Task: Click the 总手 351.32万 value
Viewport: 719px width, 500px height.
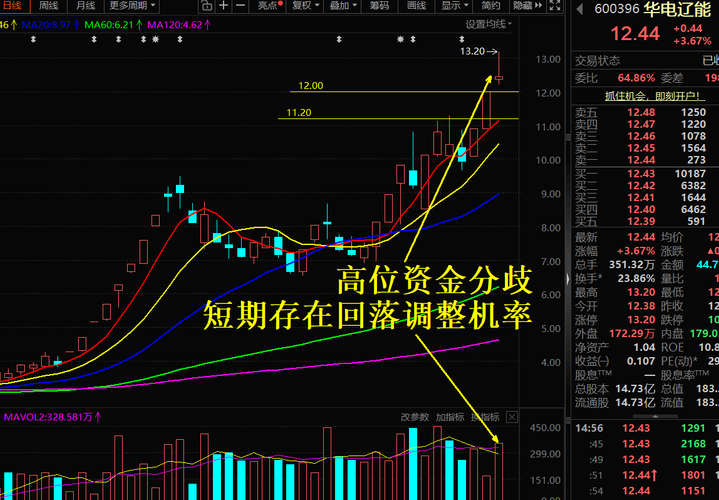Action: pos(631,265)
